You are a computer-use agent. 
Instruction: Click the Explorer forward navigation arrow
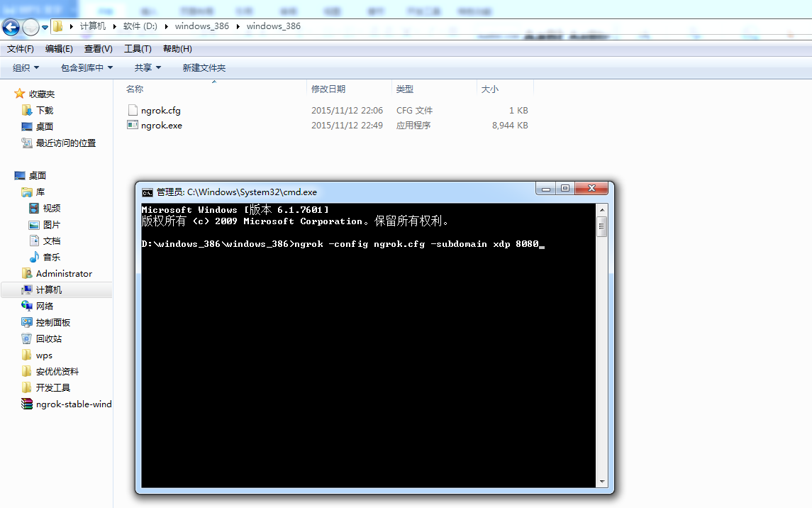31,27
